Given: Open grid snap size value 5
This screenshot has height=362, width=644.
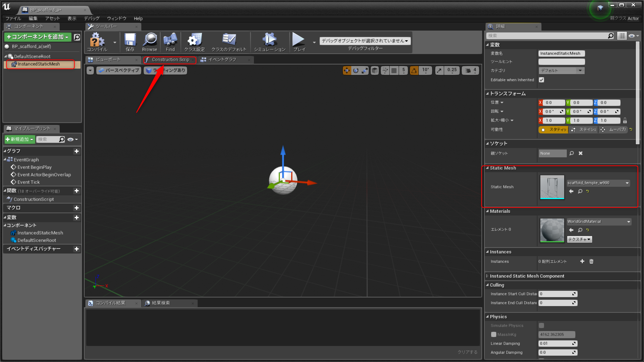Looking at the screenshot, I should click(403, 70).
